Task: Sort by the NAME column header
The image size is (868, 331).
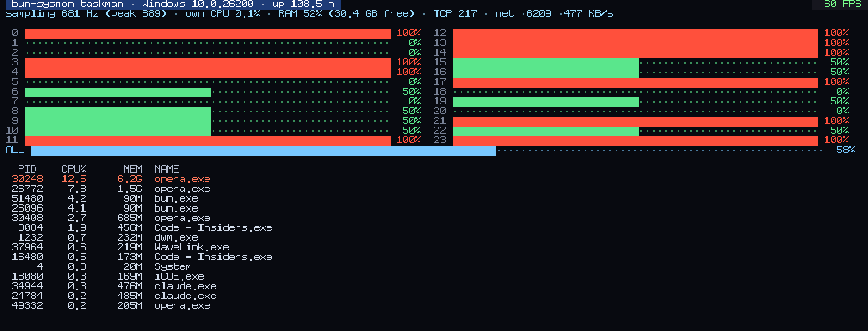Action: point(167,169)
